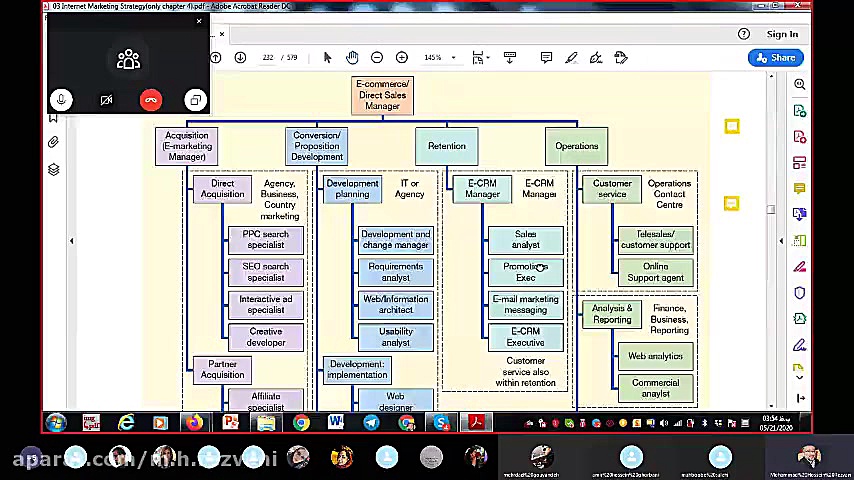854x480 pixels.
Task: Open Redact tool in right pane
Action: [x=800, y=266]
